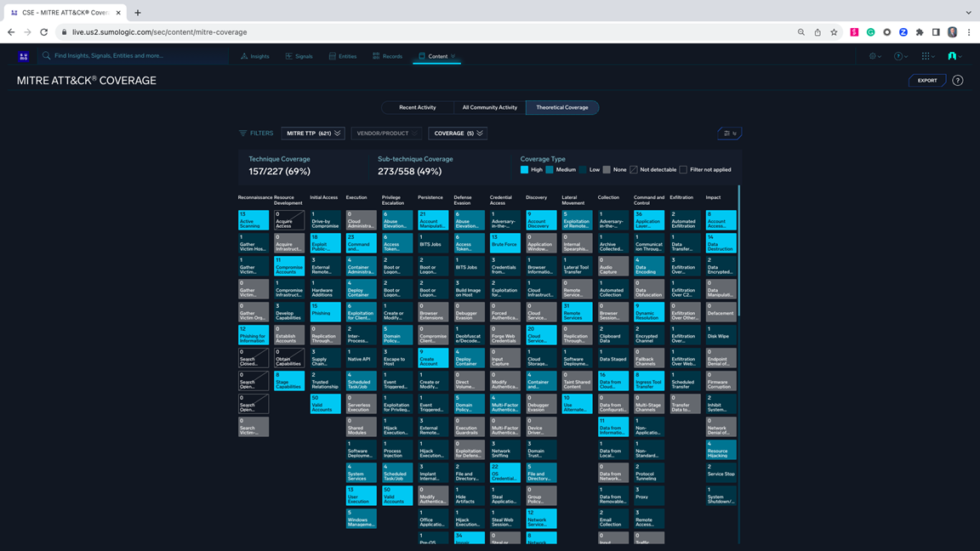Open the help menu in top navigation
Viewport: 980px width, 551px height.
point(899,56)
